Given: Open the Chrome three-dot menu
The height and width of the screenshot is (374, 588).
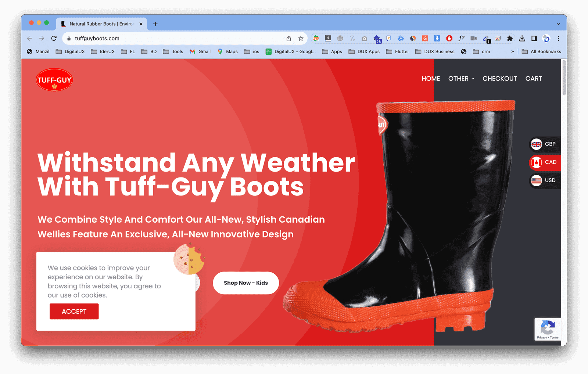Looking at the screenshot, I should tap(558, 38).
